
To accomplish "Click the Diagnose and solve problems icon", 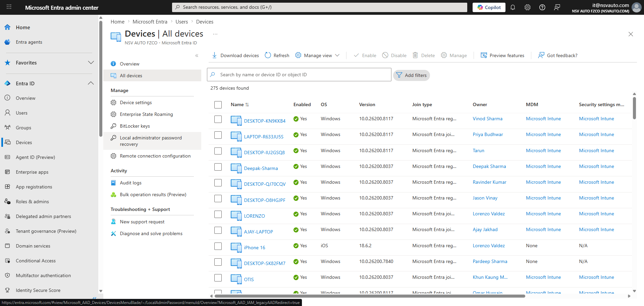I will [x=113, y=233].
